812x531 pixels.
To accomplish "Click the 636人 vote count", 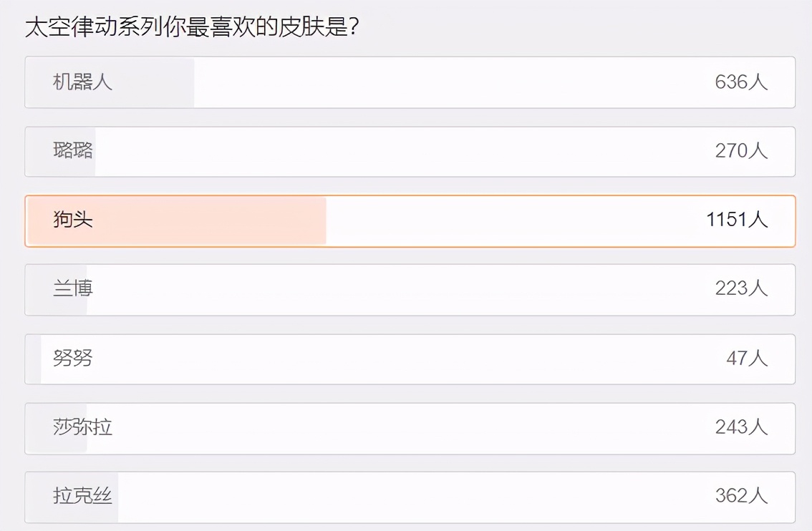I will pyautogui.click(x=742, y=83).
